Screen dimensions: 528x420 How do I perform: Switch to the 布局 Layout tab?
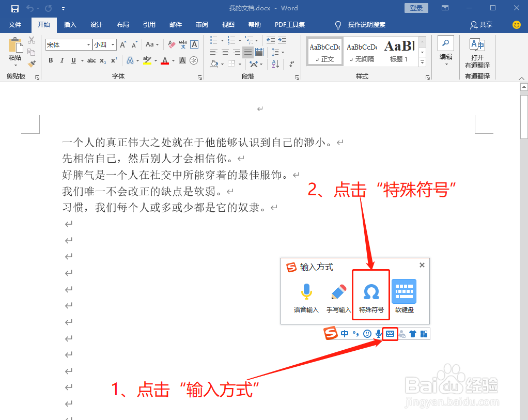click(x=122, y=25)
